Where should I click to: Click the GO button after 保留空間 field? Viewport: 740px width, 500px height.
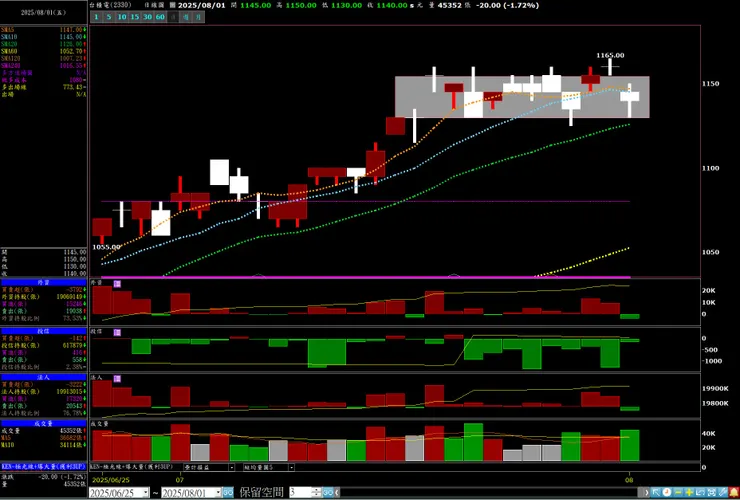328,493
